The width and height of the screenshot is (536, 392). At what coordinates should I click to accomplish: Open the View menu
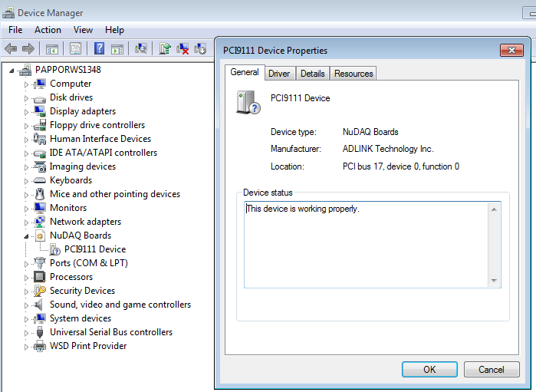click(x=83, y=30)
